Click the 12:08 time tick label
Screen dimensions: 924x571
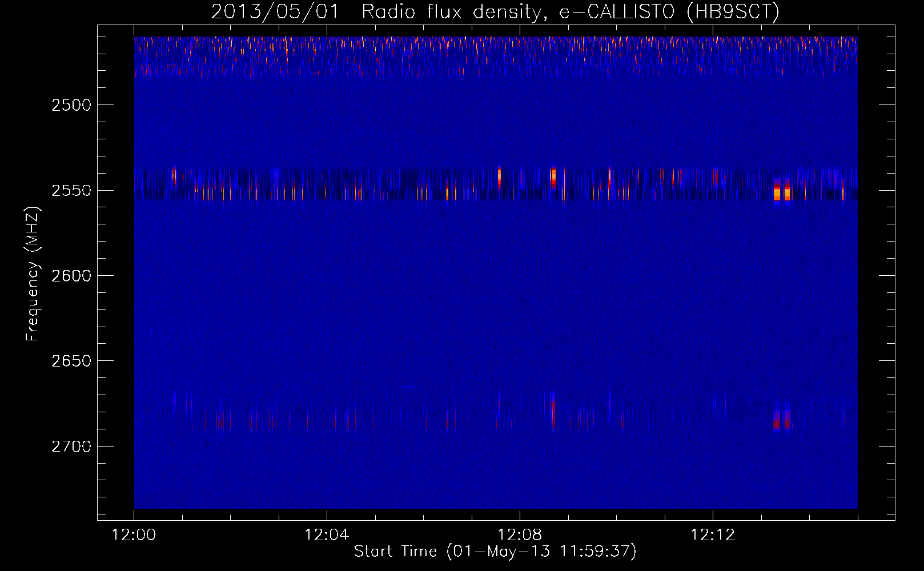(x=520, y=535)
